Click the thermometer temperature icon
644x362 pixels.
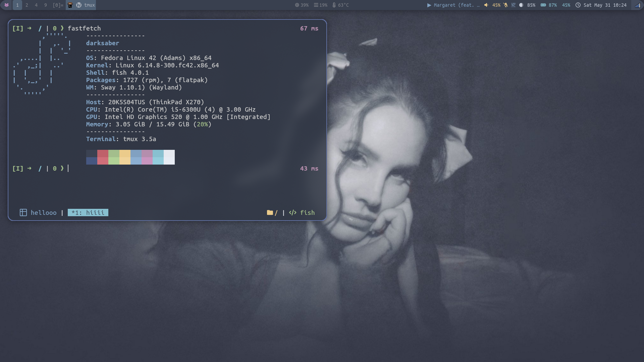334,5
